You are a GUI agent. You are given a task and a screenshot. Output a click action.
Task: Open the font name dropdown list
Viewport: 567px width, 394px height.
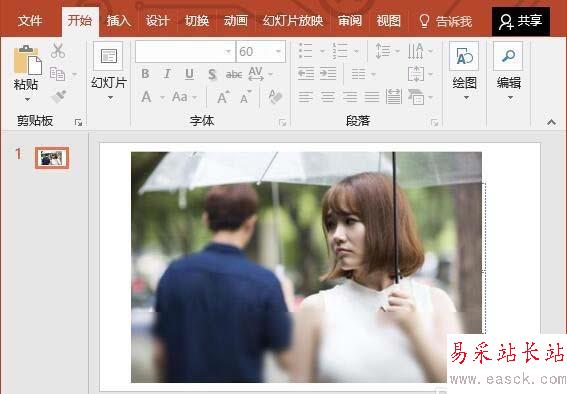[x=228, y=52]
